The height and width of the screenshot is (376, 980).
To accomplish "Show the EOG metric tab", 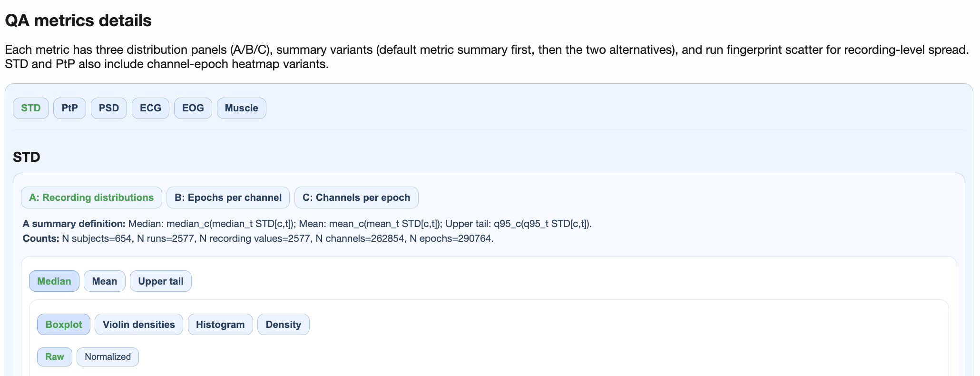I will (193, 108).
